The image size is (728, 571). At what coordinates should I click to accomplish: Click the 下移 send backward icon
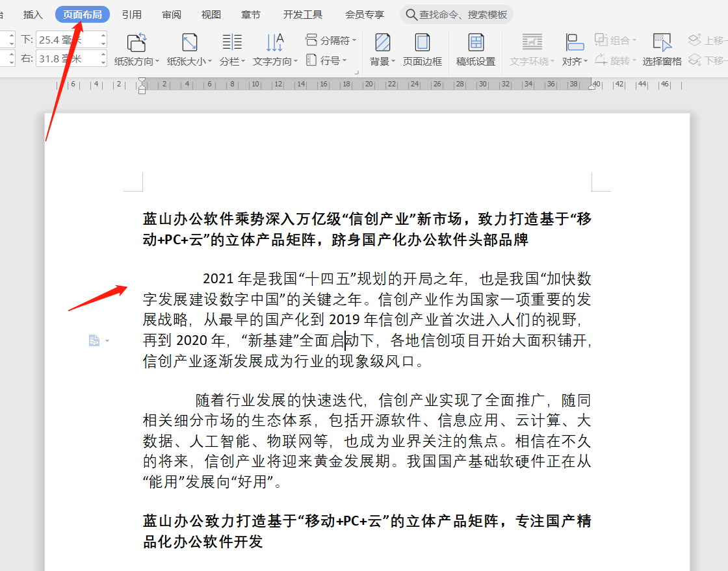(695, 60)
